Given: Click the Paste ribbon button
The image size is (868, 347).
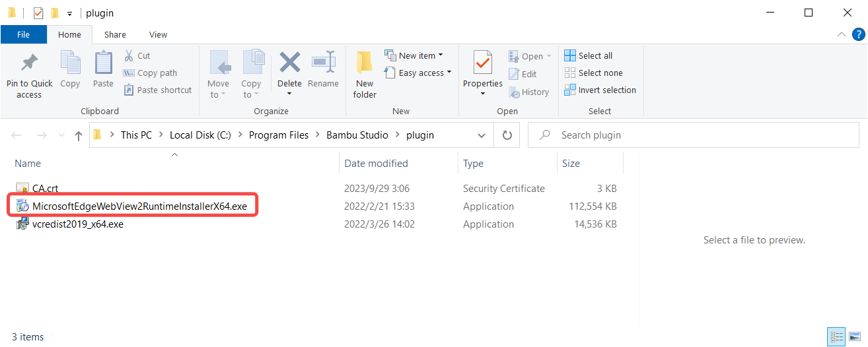Looking at the screenshot, I should tap(103, 70).
